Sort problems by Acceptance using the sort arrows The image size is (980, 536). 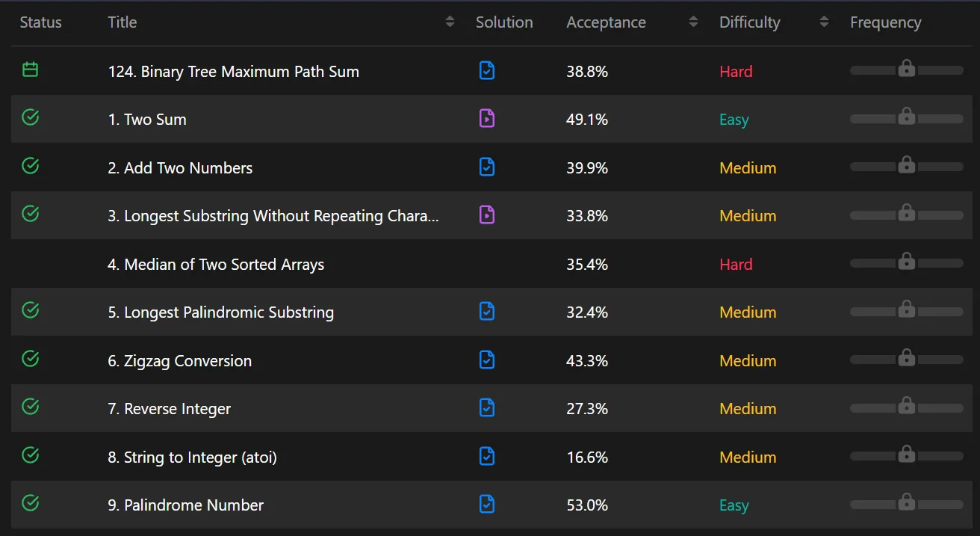click(693, 22)
